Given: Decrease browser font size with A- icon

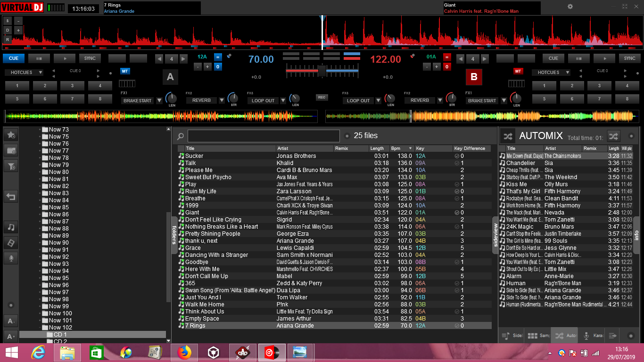Looking at the screenshot, I should 11,321.
